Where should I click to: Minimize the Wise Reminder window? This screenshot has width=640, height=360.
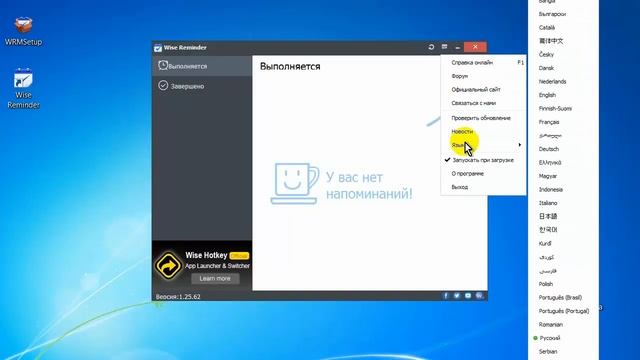[x=458, y=47]
